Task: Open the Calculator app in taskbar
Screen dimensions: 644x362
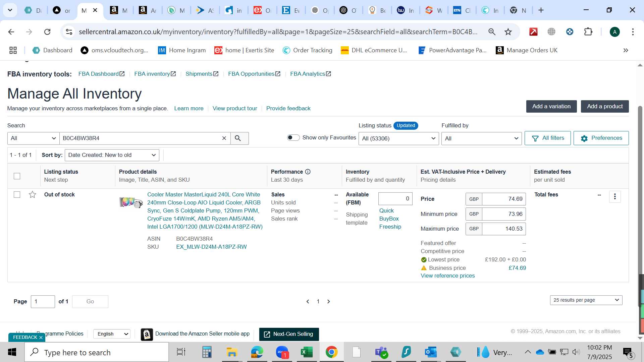Action: pos(207,352)
